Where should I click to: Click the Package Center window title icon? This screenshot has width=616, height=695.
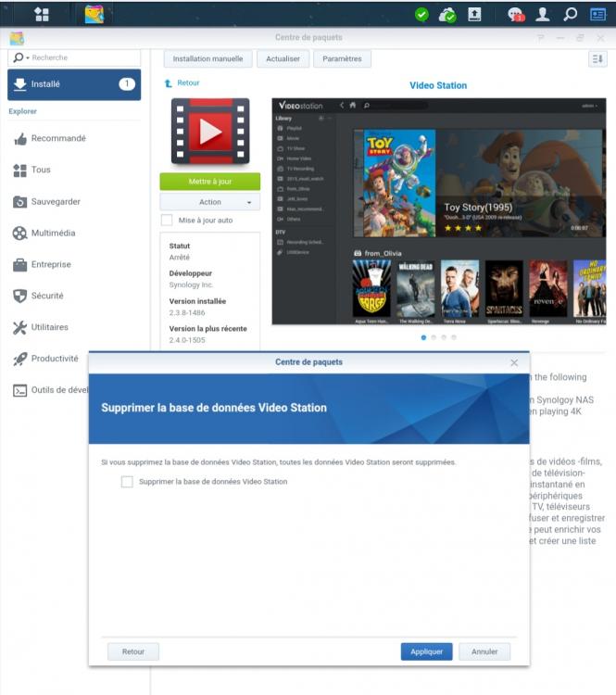click(17, 38)
